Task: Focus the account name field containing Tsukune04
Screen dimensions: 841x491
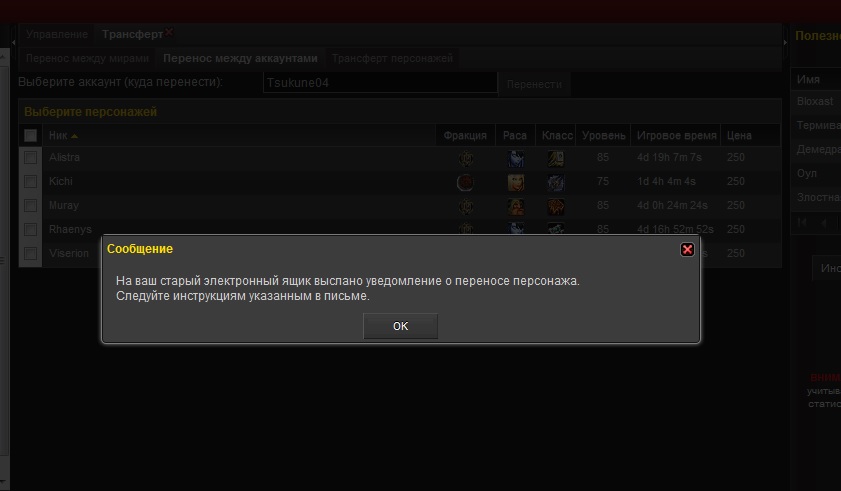Action: [x=380, y=83]
